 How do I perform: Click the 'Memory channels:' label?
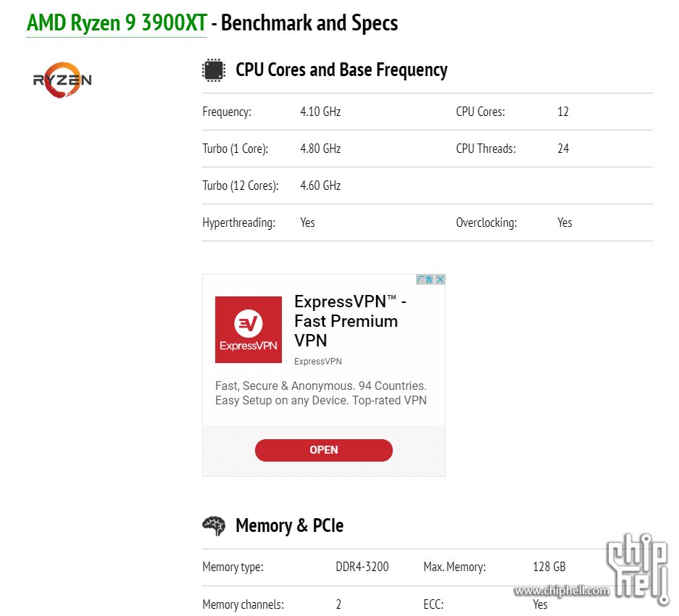tap(243, 604)
